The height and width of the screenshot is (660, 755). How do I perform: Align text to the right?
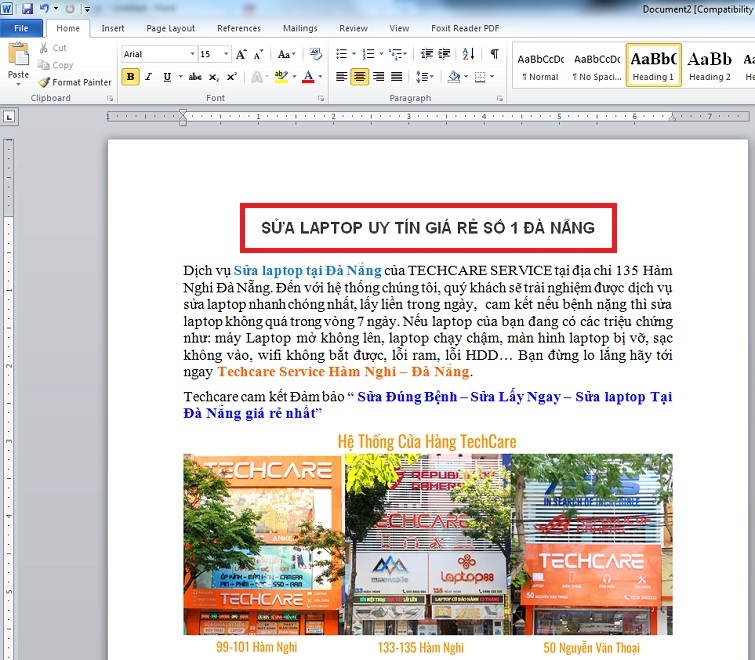coord(378,77)
